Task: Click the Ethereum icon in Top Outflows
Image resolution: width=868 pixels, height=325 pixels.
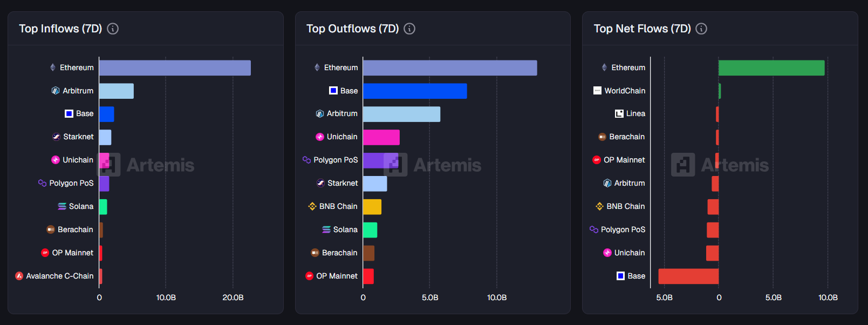Action: [317, 67]
